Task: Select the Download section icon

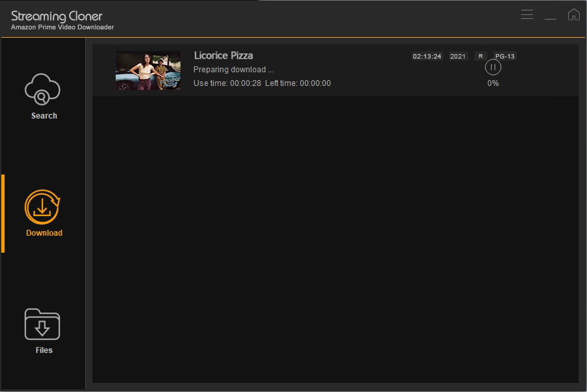Action: coord(42,207)
